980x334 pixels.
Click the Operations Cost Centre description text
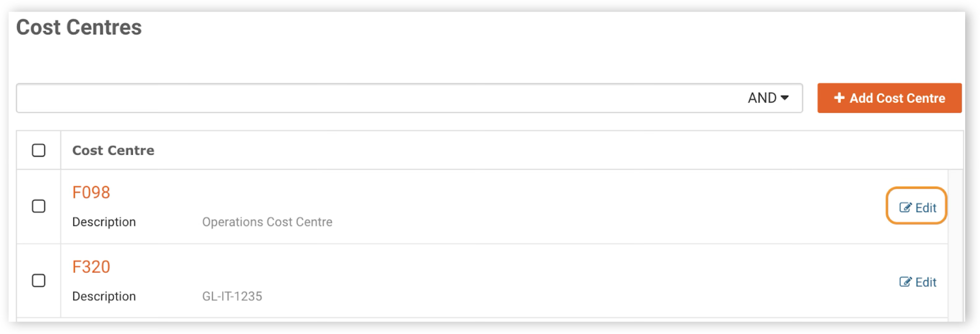pyautogui.click(x=267, y=222)
